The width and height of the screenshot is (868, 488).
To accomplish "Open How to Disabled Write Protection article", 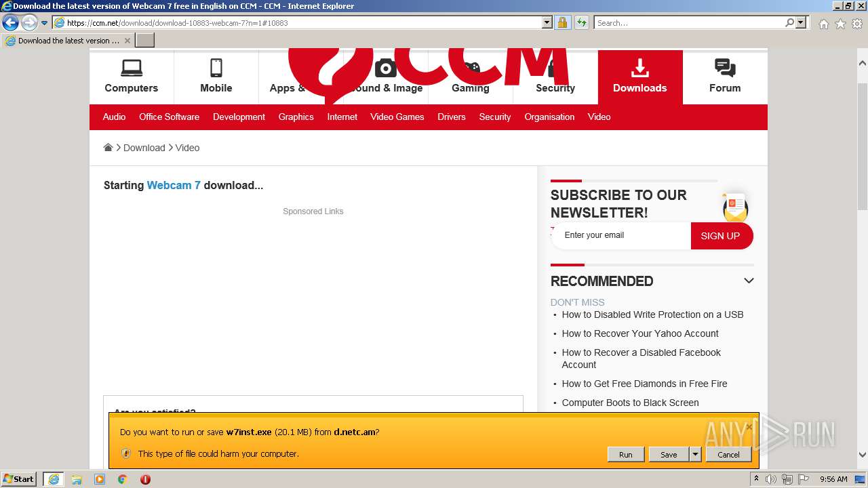I will coord(652,314).
